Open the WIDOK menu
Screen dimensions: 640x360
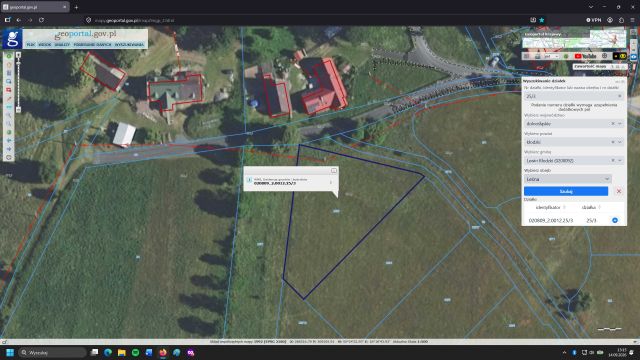coord(45,44)
